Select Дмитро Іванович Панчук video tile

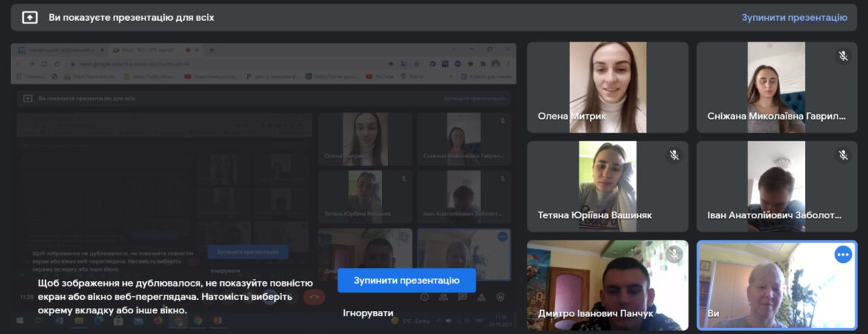click(x=608, y=285)
